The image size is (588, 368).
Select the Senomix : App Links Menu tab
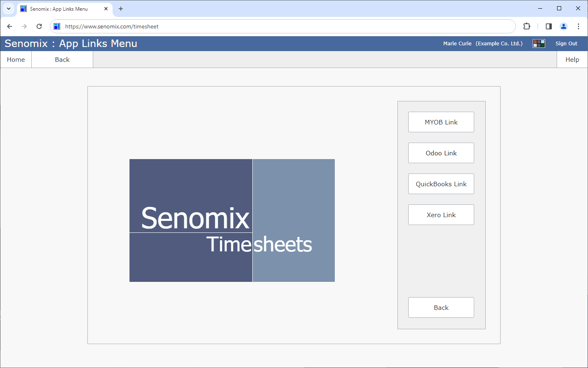coord(65,9)
